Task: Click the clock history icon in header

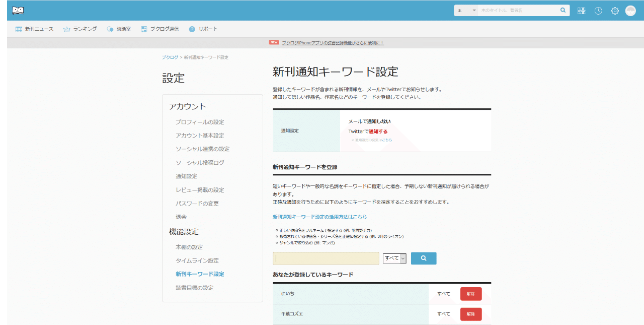Action: click(x=598, y=10)
